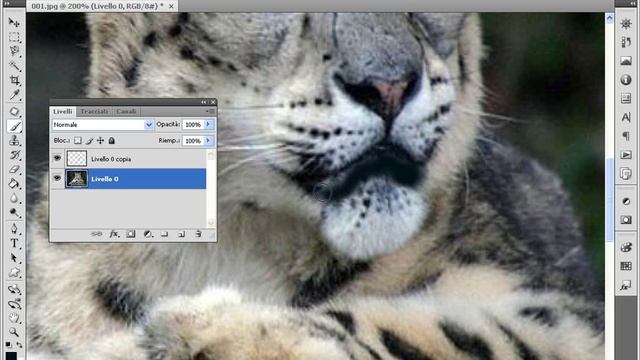Toggle lock position
This screenshot has width=640, height=360.
[x=100, y=140]
